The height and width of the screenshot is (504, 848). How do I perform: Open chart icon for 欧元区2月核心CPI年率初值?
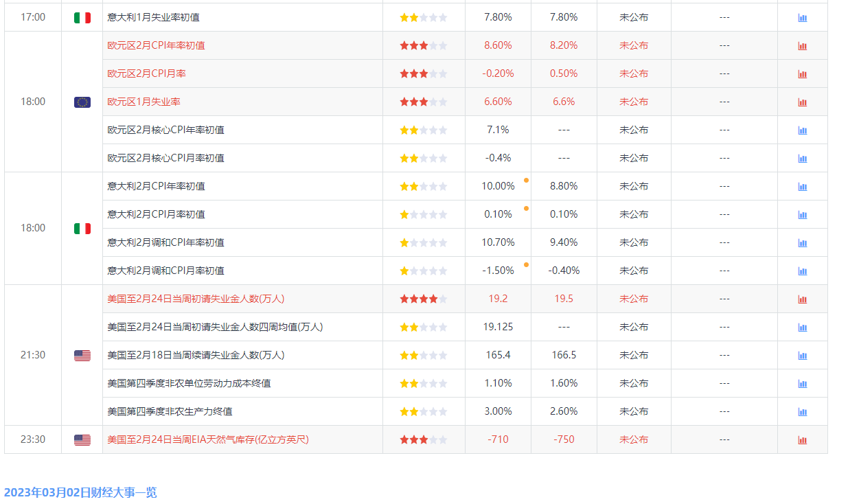(803, 130)
